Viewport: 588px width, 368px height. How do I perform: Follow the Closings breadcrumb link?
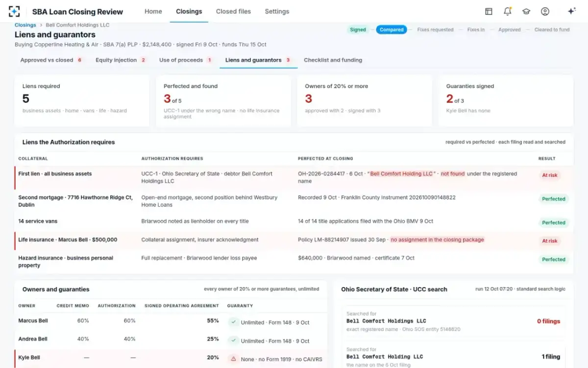point(25,25)
